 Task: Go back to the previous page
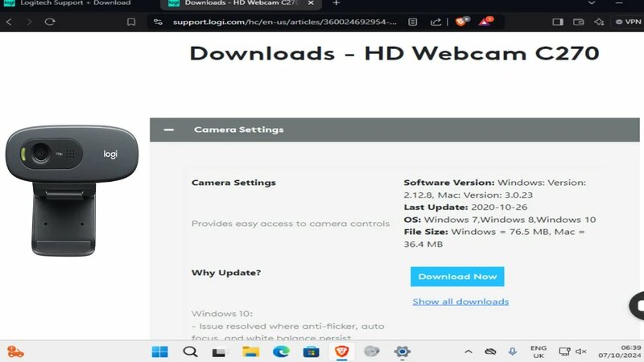pyautogui.click(x=9, y=22)
